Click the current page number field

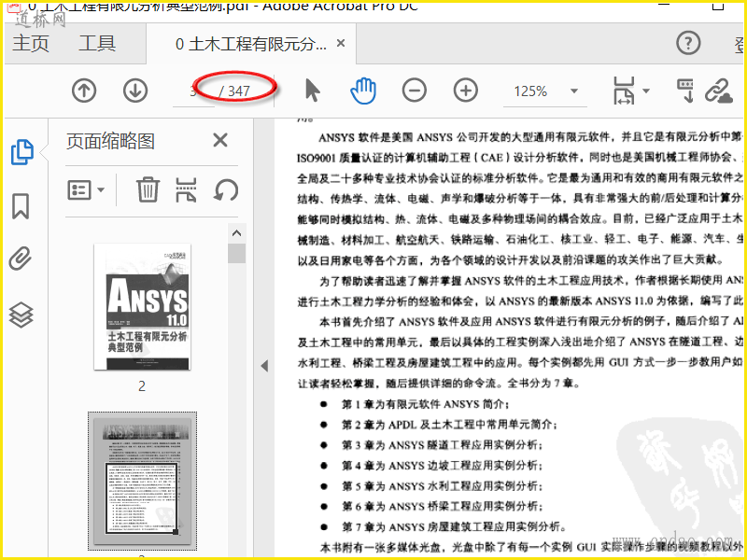click(x=193, y=91)
